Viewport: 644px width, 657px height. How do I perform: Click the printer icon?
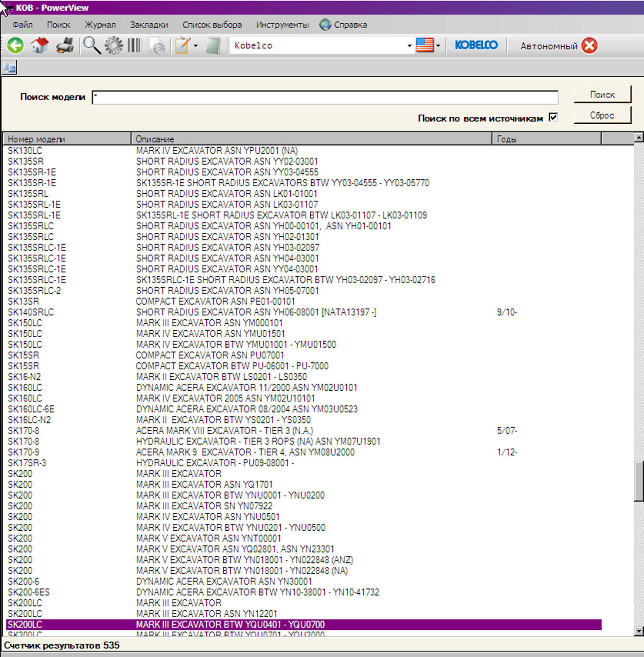tap(65, 46)
